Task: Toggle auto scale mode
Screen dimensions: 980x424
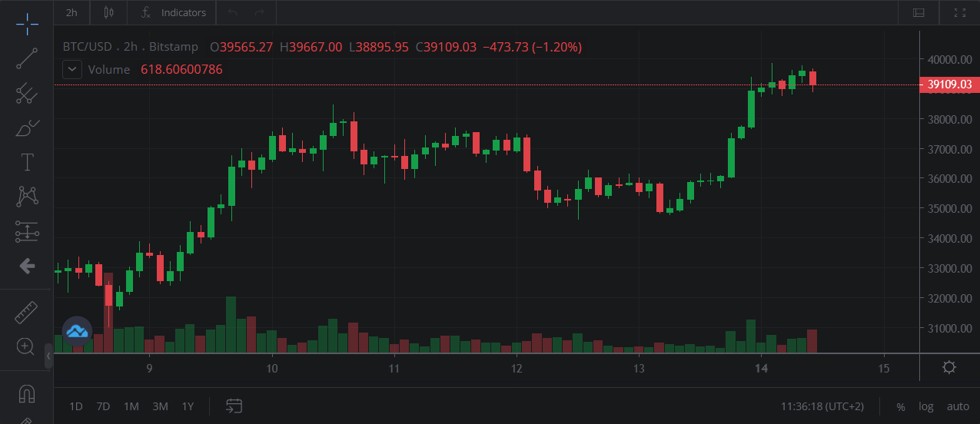Action: [x=958, y=406]
